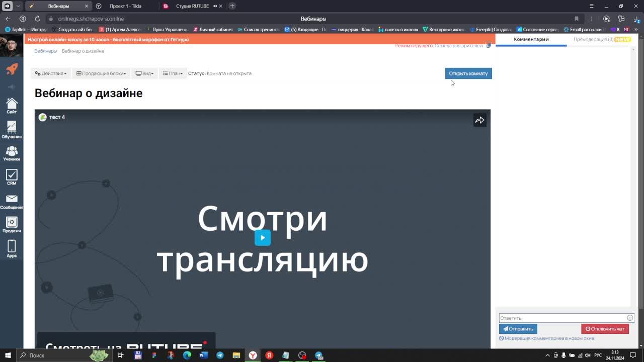Close the Вебинары browser tab
This screenshot has width=644, height=362.
86,6
